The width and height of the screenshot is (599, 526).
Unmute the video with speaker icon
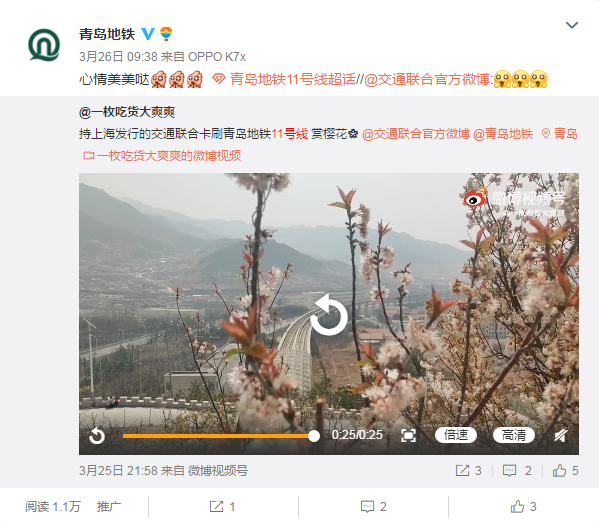(x=560, y=435)
